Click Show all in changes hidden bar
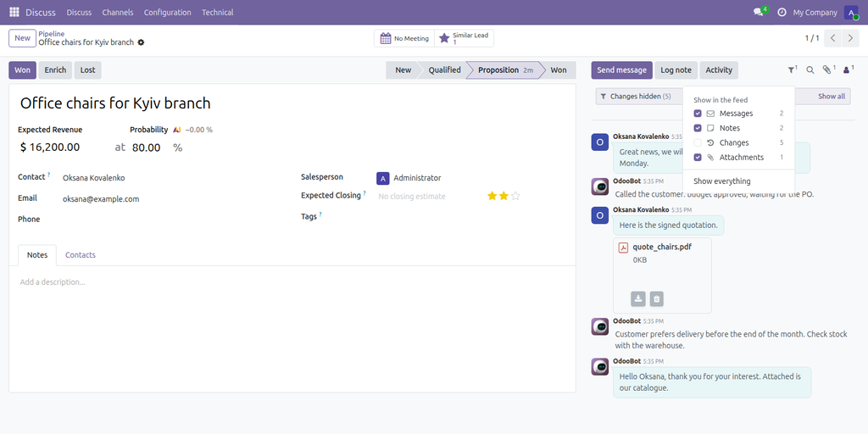Image resolution: width=868 pixels, height=434 pixels. 832,97
